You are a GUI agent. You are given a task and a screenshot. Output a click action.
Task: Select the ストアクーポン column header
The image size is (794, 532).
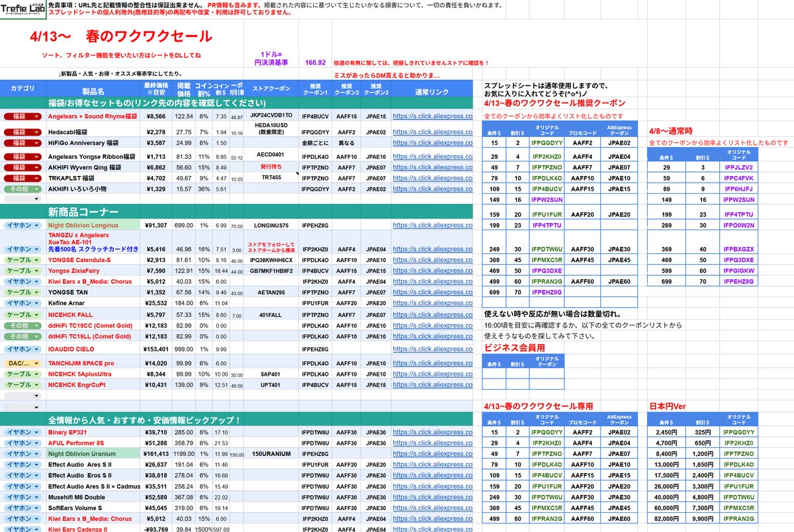pyautogui.click(x=271, y=88)
